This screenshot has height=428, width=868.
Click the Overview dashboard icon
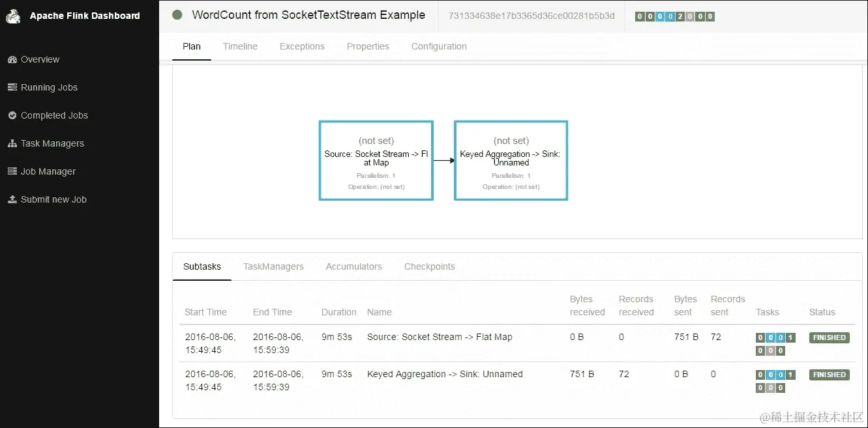[x=12, y=59]
